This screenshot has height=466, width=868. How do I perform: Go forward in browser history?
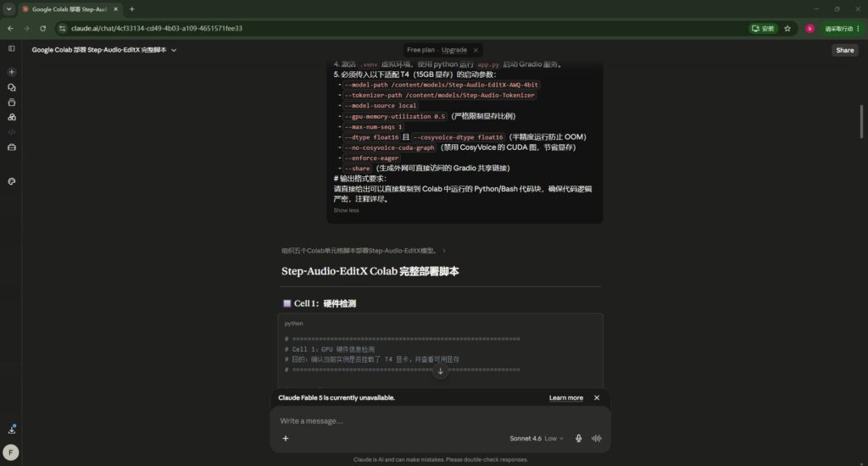point(26,28)
